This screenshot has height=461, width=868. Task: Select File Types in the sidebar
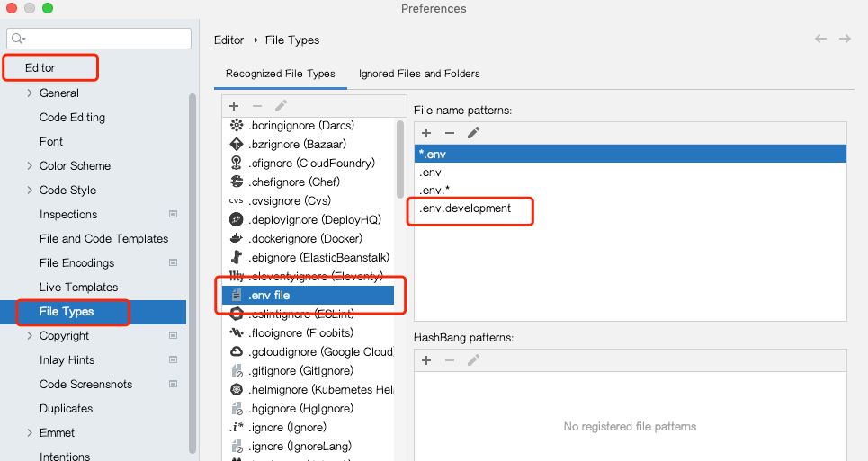click(93, 312)
